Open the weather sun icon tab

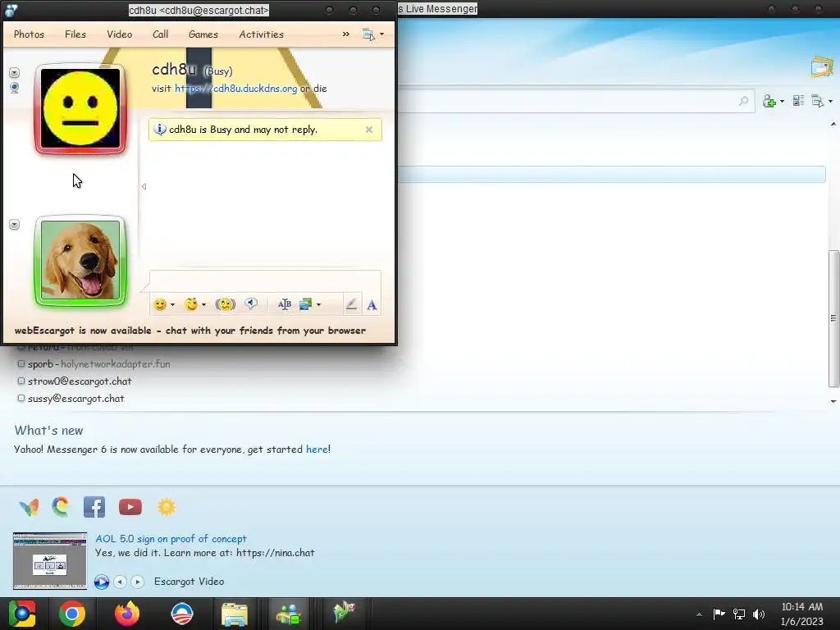pyautogui.click(x=166, y=507)
